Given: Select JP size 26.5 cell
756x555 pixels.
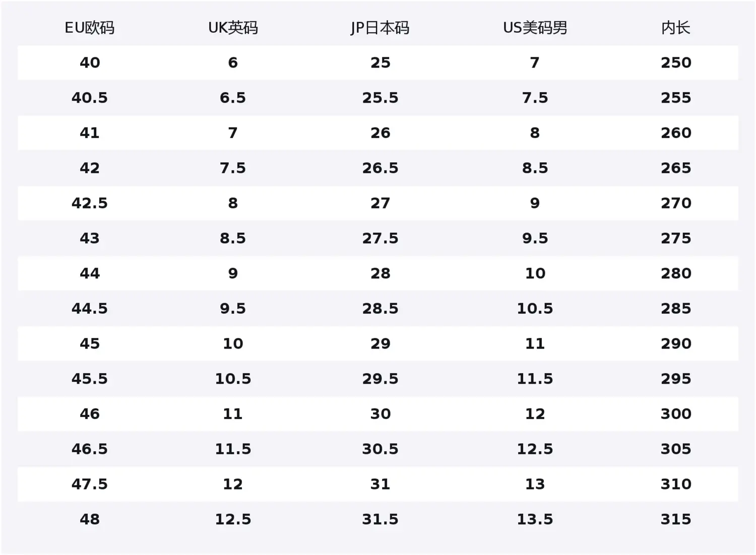Looking at the screenshot, I should [x=380, y=168].
